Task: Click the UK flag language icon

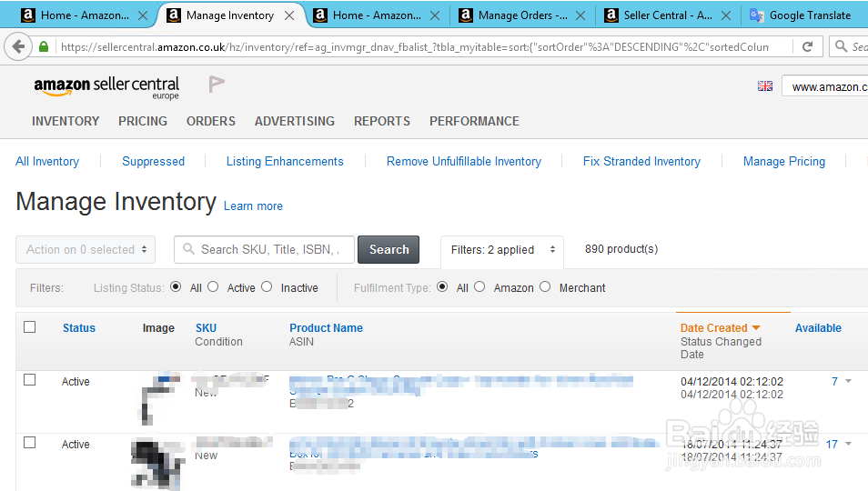Action: pyautogui.click(x=765, y=86)
